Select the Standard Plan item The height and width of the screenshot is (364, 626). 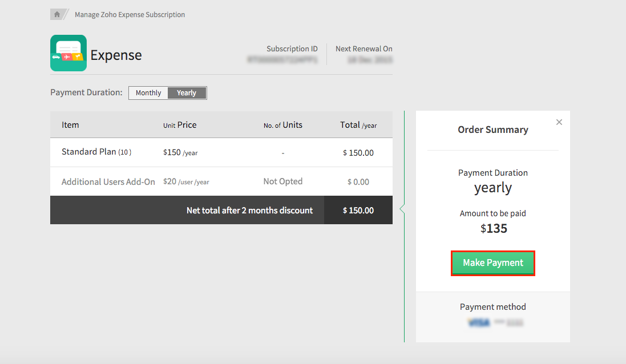pyautogui.click(x=96, y=152)
